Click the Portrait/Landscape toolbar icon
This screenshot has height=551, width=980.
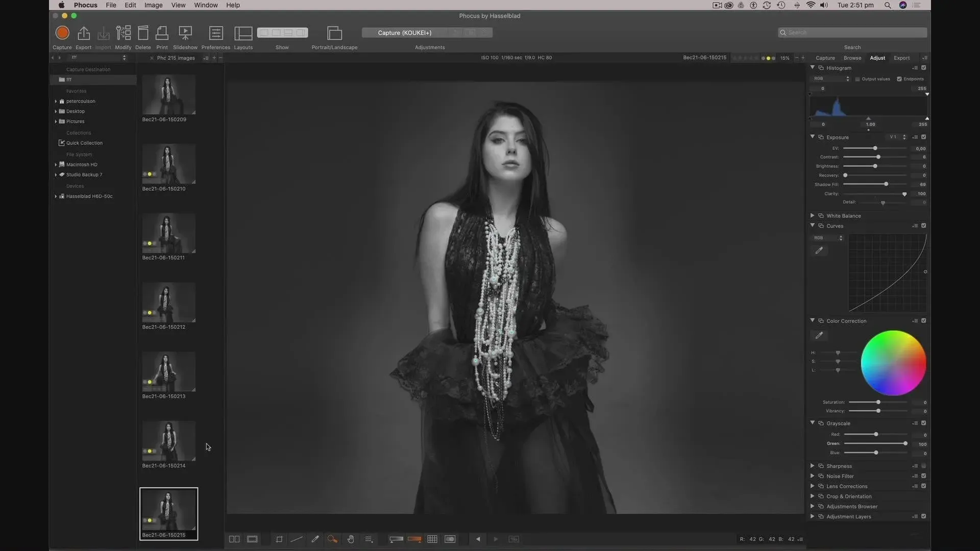pyautogui.click(x=334, y=33)
